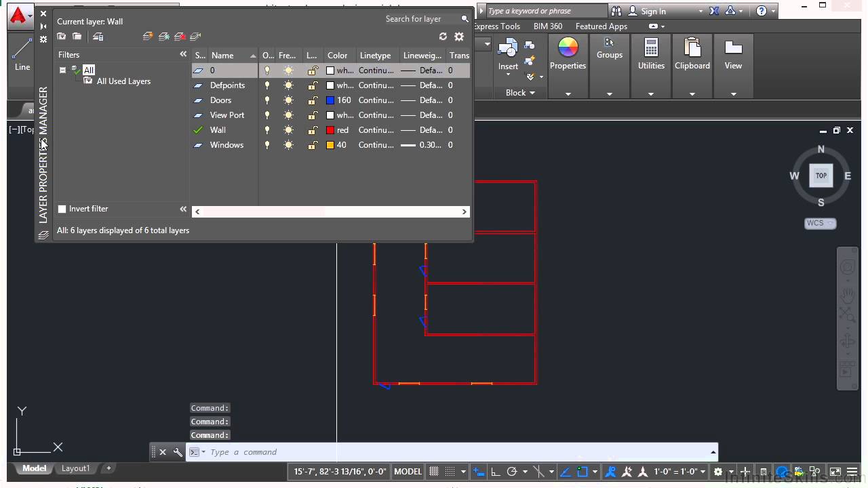Click New Group Filter icon
The width and height of the screenshot is (868, 488).
point(77,37)
